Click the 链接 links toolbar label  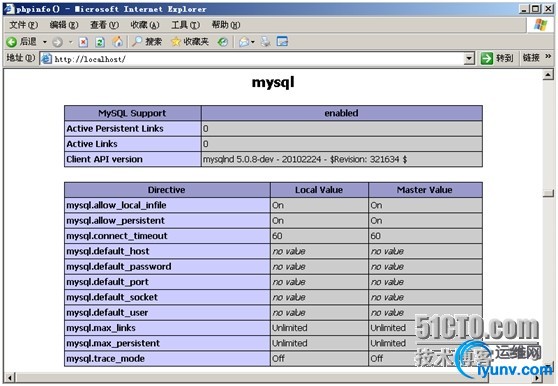tap(531, 58)
